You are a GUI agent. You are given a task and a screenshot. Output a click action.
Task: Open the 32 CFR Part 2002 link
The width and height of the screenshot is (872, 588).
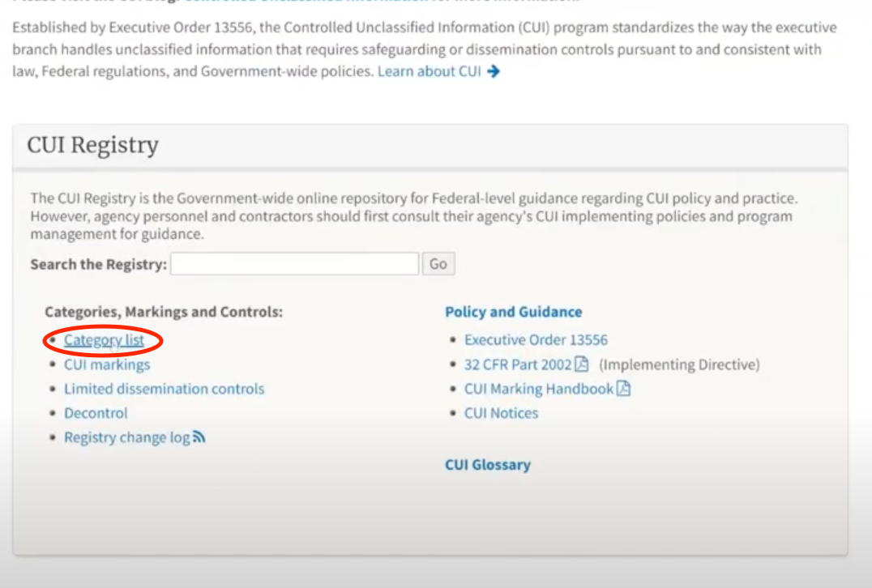point(517,364)
